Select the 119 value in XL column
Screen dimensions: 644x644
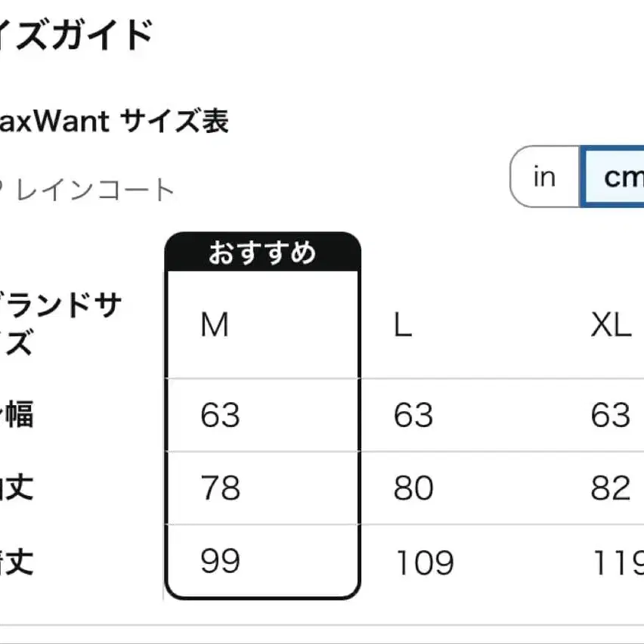point(623,562)
